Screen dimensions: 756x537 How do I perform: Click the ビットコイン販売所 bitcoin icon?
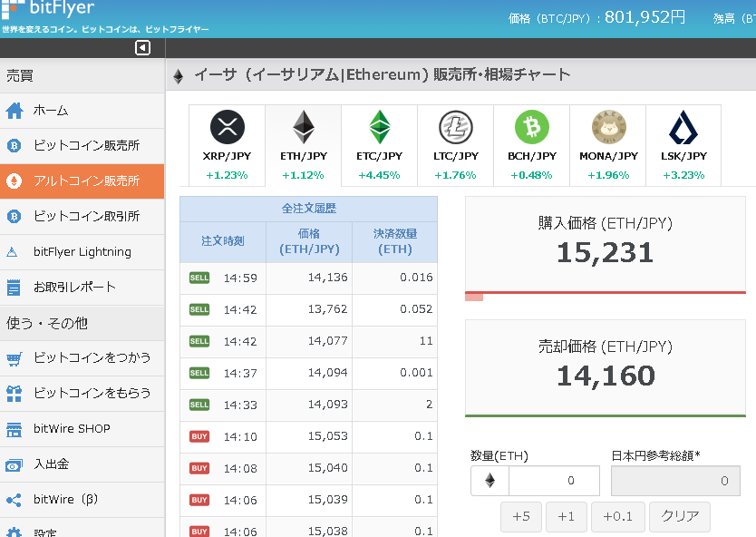tap(14, 146)
